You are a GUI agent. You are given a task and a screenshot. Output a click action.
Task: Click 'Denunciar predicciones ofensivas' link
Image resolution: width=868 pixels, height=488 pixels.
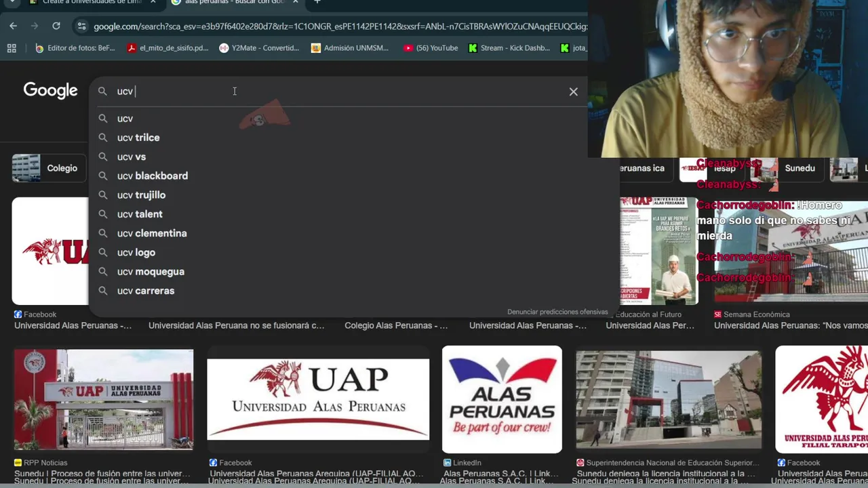click(x=557, y=312)
